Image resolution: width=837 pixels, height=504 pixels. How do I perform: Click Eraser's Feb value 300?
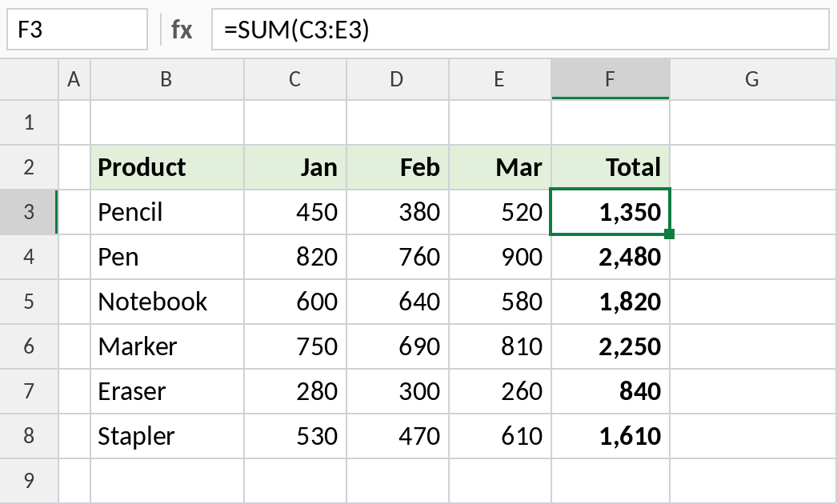[398, 391]
